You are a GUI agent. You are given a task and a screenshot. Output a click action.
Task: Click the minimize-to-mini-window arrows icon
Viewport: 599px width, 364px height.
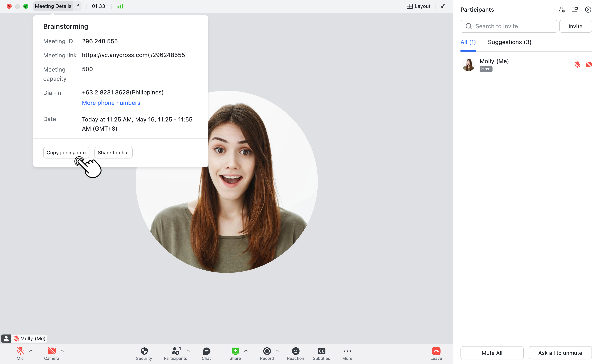coord(443,6)
